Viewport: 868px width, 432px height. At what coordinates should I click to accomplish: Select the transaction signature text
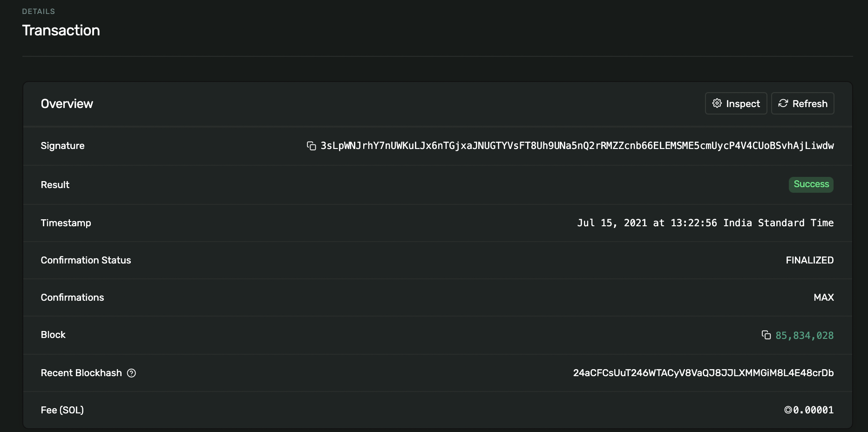(x=577, y=146)
